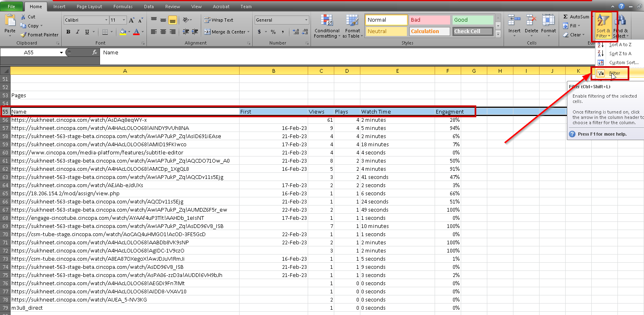Open the Sort & Filter button
The image size is (644, 315).
[x=603, y=27]
